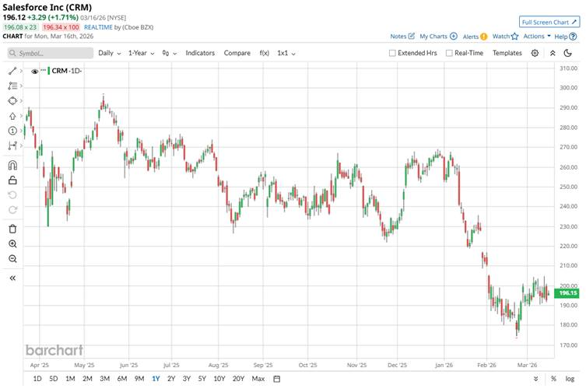Image resolution: width=586 pixels, height=392 pixels.
Task: Select the 9M range tab
Action: click(x=139, y=379)
